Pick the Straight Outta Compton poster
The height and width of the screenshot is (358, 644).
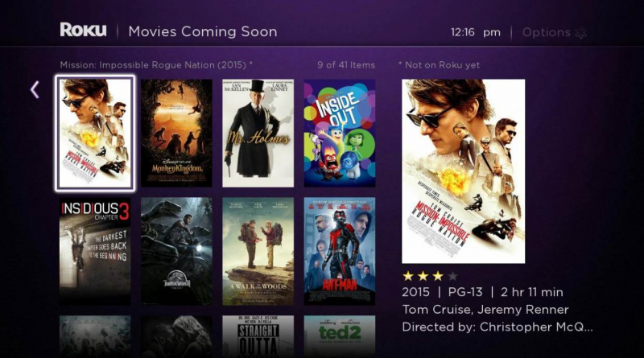pos(258,336)
